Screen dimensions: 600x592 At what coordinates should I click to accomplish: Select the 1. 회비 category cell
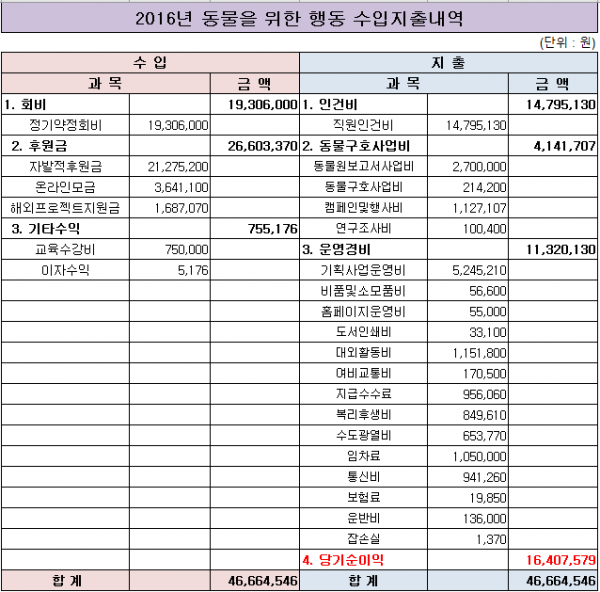click(65, 104)
